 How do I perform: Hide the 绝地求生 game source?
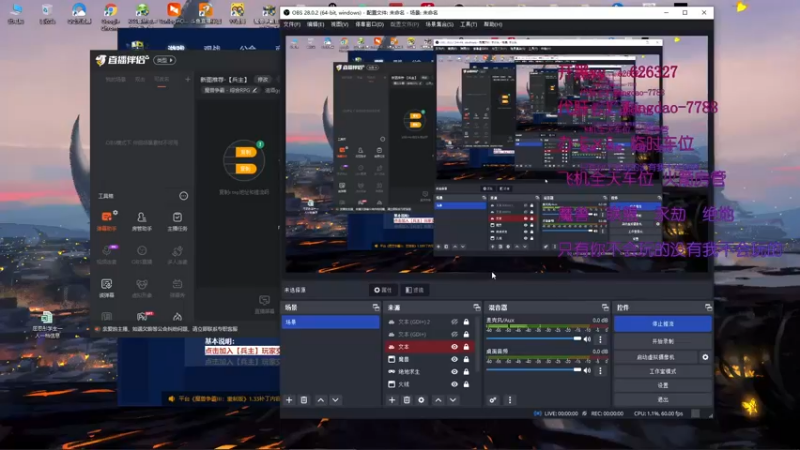(x=454, y=372)
